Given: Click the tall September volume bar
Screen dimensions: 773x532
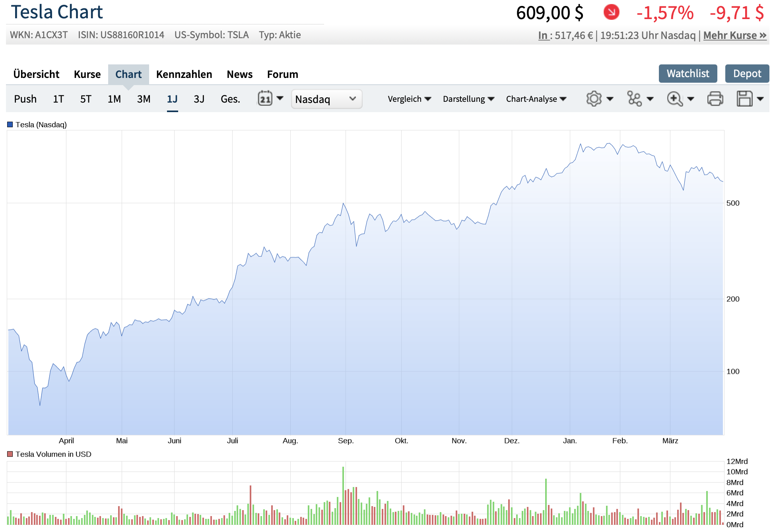Looking at the screenshot, I should click(x=343, y=495).
